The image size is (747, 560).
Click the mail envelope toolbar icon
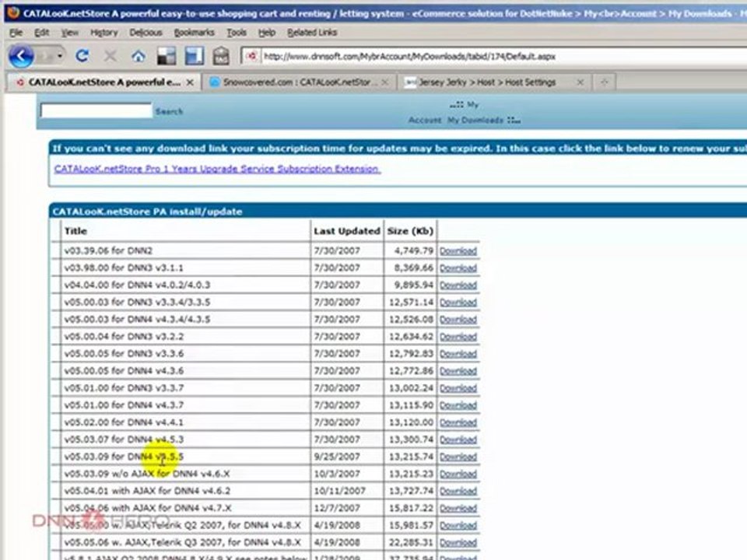coord(221,56)
